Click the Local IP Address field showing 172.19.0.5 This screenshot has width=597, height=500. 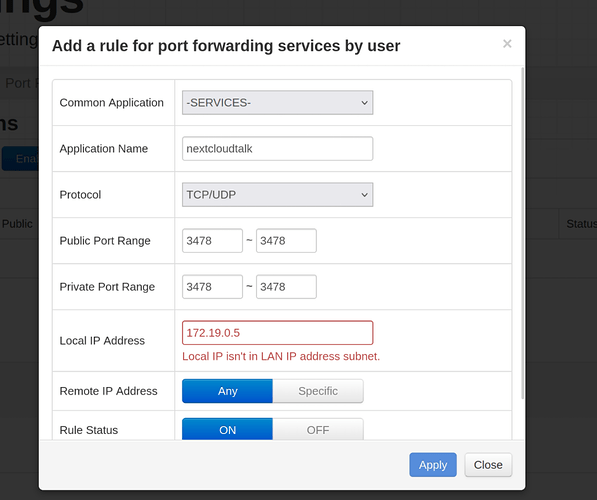[x=278, y=333]
